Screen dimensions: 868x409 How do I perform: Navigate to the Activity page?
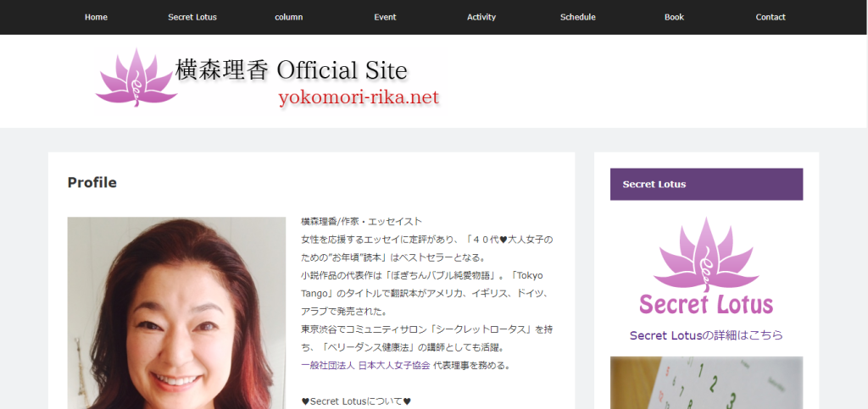point(481,17)
